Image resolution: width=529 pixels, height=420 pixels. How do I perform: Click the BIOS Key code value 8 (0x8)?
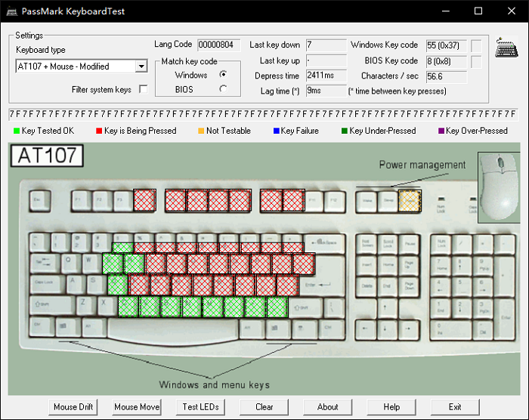click(447, 62)
